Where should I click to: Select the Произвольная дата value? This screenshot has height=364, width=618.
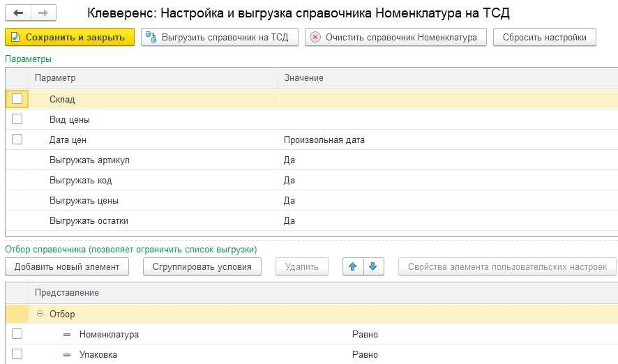(324, 140)
